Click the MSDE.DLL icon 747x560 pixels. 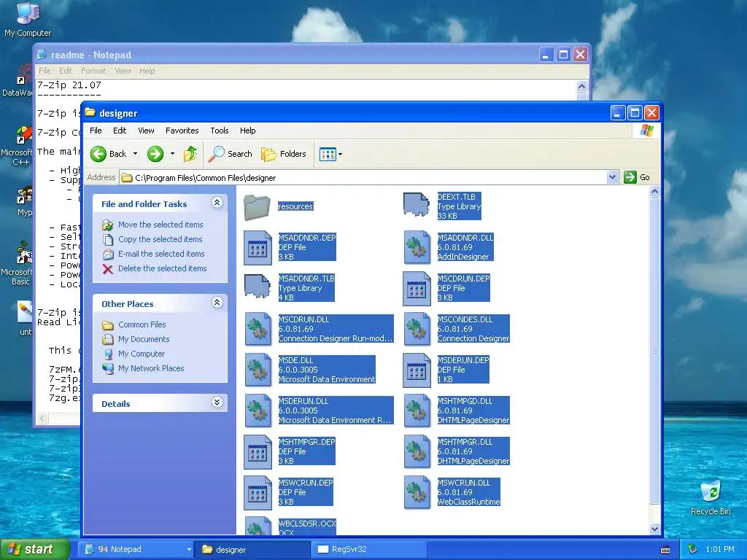(258, 370)
